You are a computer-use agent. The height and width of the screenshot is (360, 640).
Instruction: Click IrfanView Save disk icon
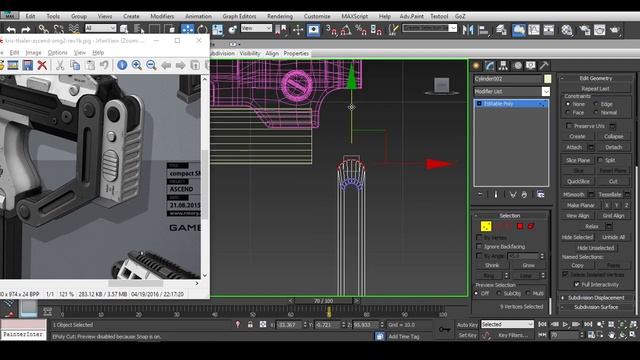coord(28,65)
